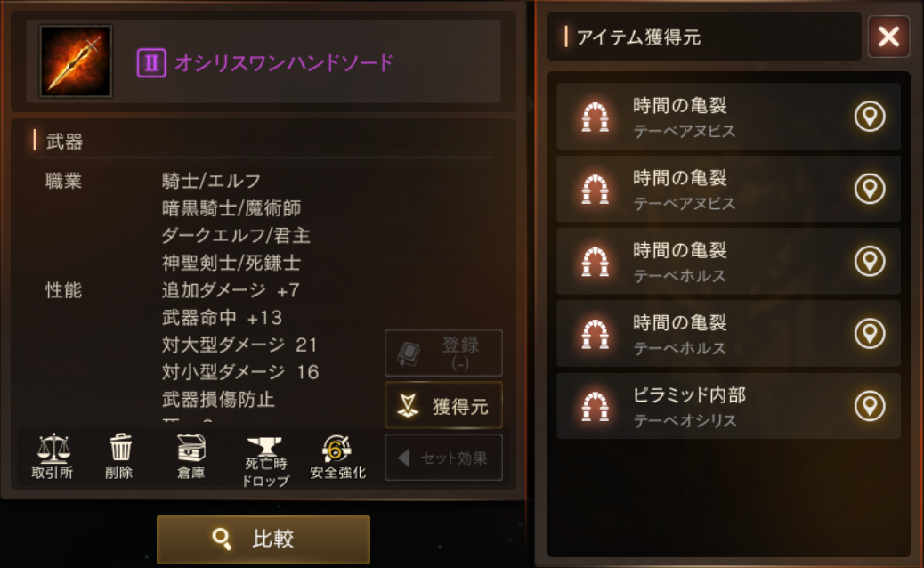This screenshot has height=568, width=924.
Task: Click the 比較 compare button
Action: click(263, 540)
